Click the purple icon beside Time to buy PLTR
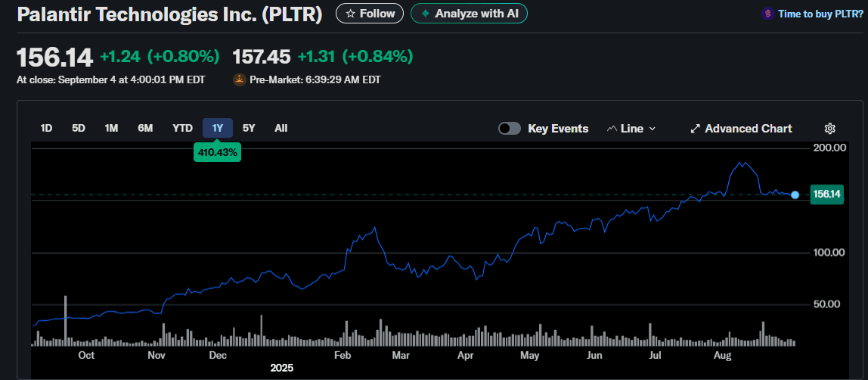This screenshot has width=868, height=380. 767,14
